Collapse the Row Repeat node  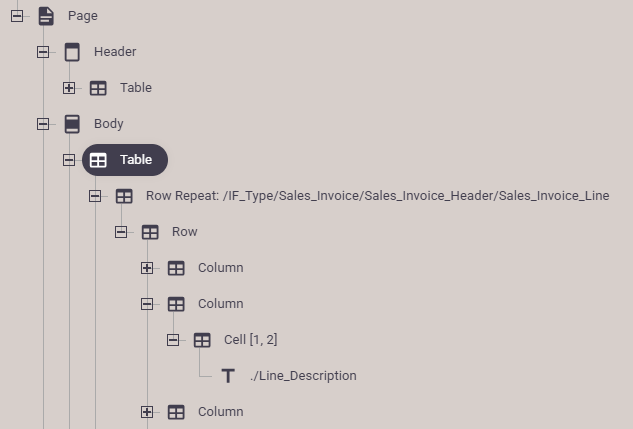[x=95, y=196]
